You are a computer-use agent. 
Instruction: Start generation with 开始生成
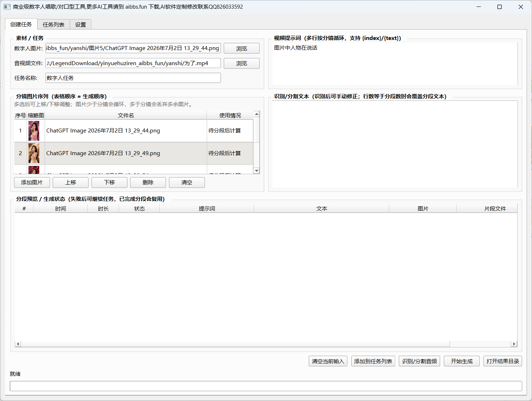[x=462, y=361]
